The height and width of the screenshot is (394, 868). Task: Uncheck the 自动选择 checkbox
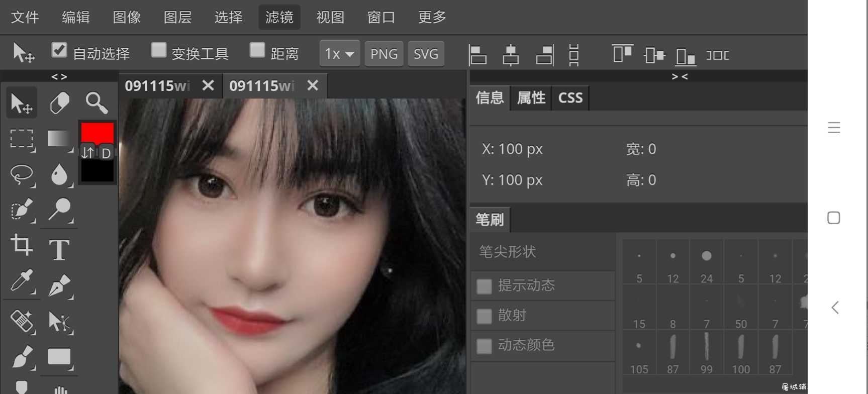[59, 50]
